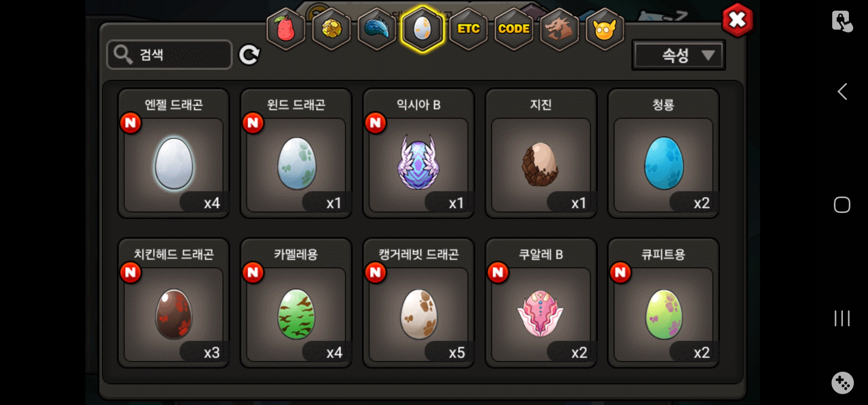Image resolution: width=868 pixels, height=405 pixels.
Task: Close the inventory with the red X
Action: point(738,20)
